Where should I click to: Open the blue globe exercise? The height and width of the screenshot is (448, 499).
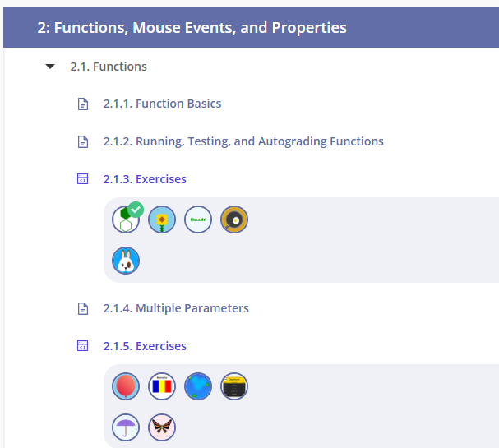[x=198, y=386]
